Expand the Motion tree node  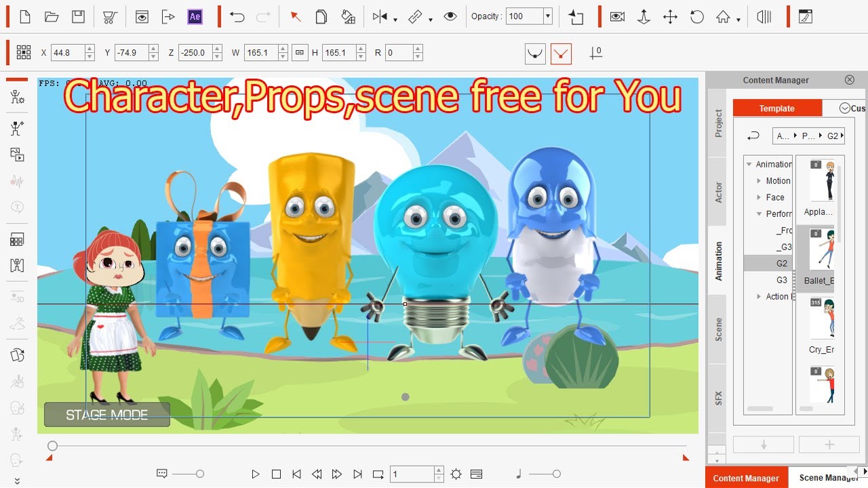click(759, 181)
